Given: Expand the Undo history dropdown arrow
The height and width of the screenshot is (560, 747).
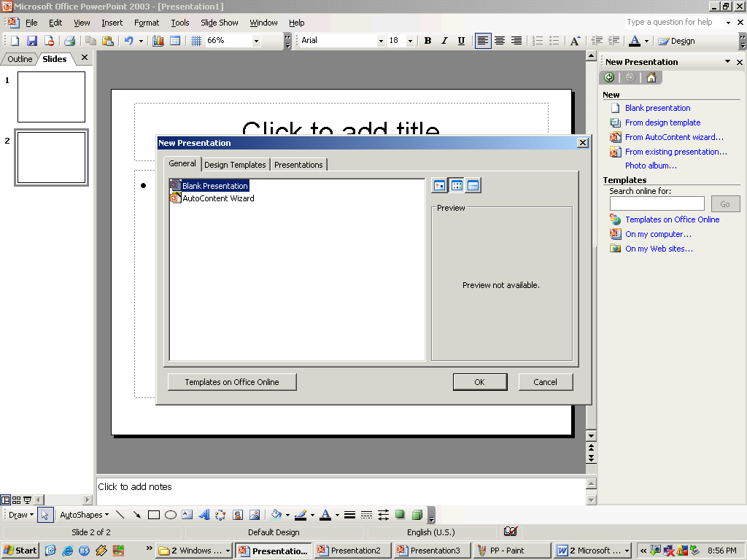Looking at the screenshot, I should (141, 41).
